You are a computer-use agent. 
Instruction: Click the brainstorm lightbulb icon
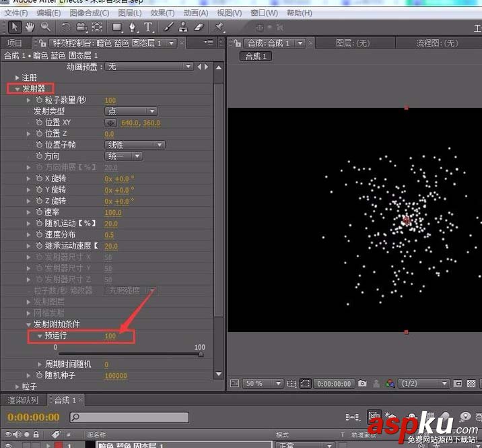coord(465,416)
